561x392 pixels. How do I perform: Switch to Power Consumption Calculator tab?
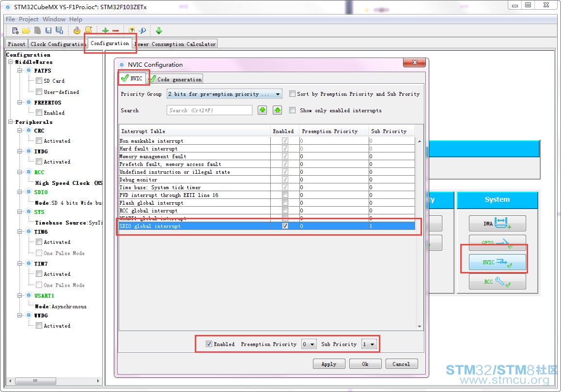tap(175, 44)
